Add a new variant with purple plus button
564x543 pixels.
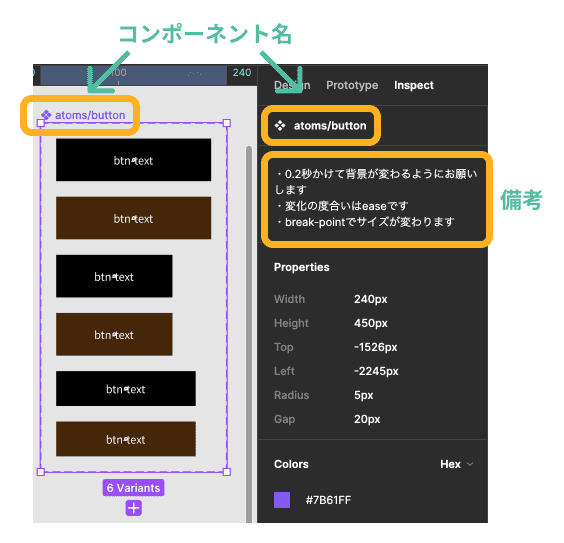pos(133,508)
